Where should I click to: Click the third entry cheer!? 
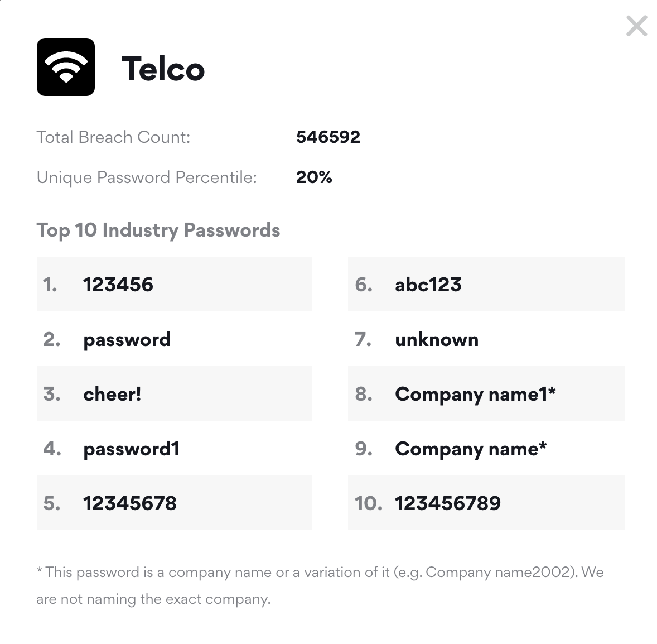click(x=112, y=394)
